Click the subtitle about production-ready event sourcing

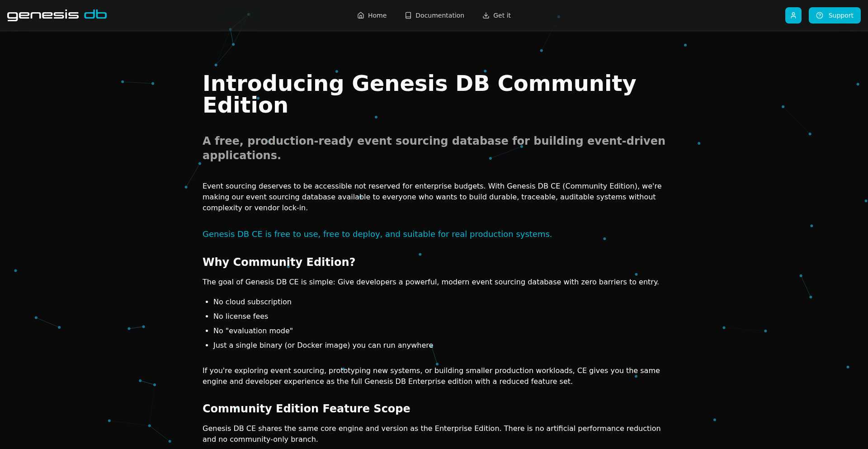[x=434, y=147]
